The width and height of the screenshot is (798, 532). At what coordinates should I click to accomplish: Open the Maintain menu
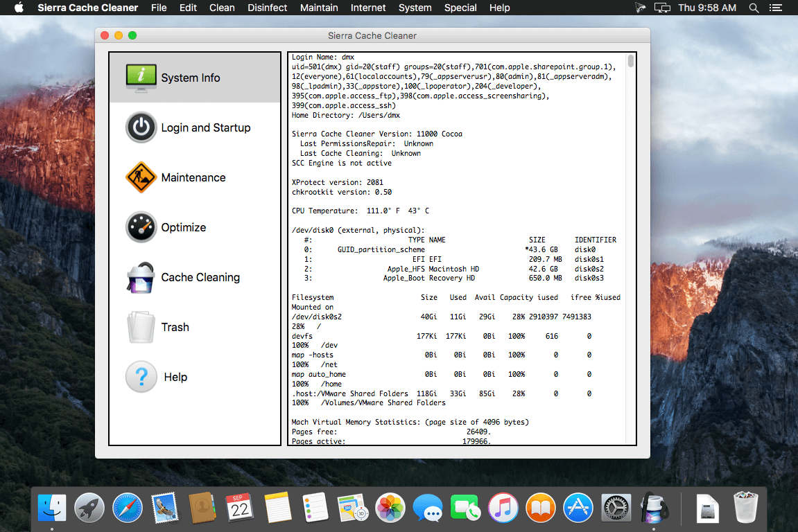tap(319, 8)
